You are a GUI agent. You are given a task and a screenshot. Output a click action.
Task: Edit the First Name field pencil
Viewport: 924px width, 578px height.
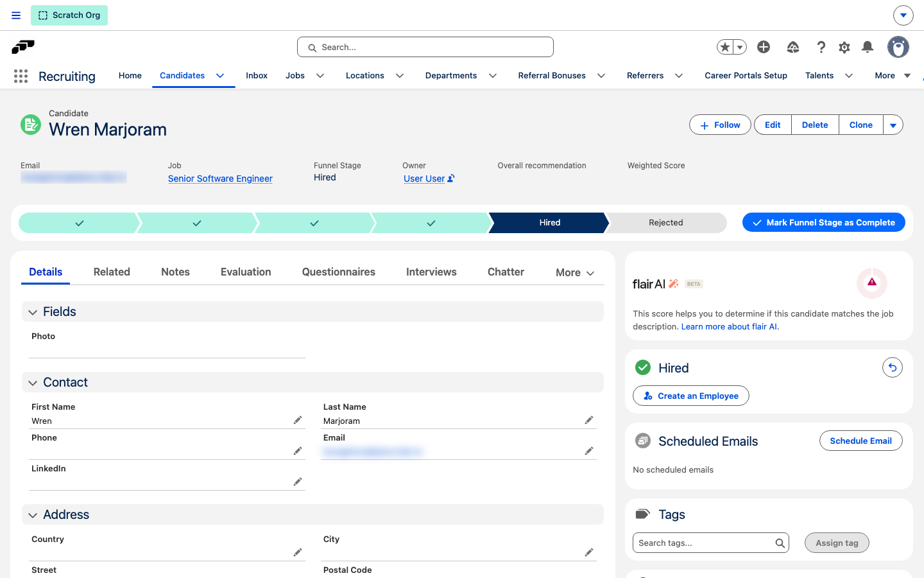298,420
